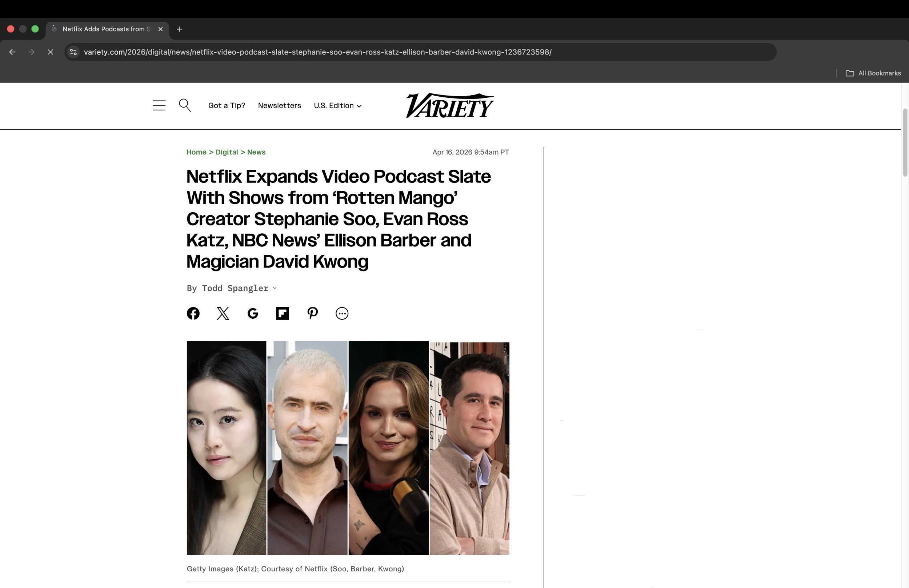Click the Digital breadcrumb
The image size is (909, 588).
(227, 152)
